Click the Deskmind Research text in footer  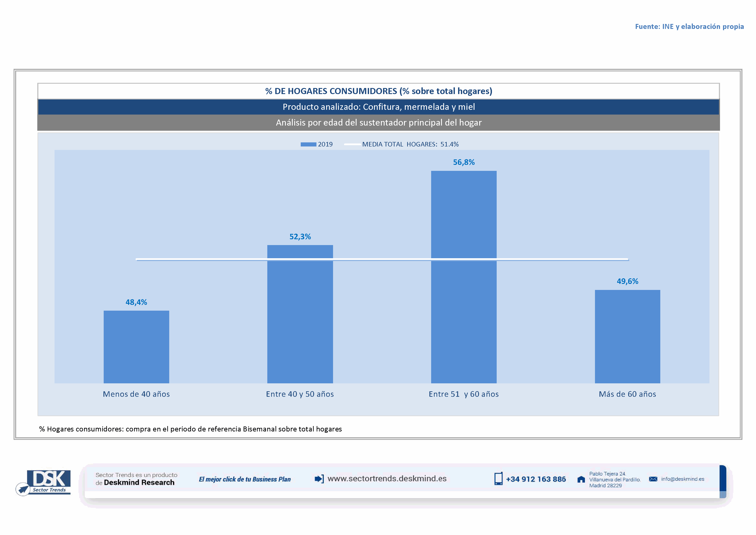[139, 483]
